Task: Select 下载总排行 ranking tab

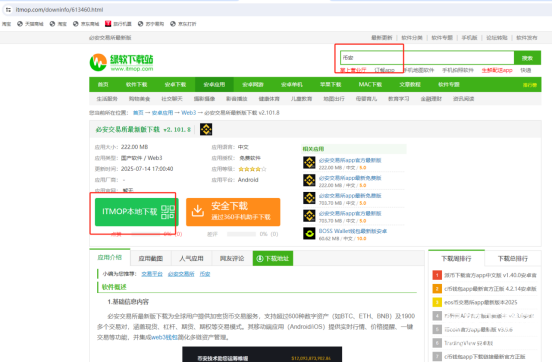Action: tap(513, 259)
